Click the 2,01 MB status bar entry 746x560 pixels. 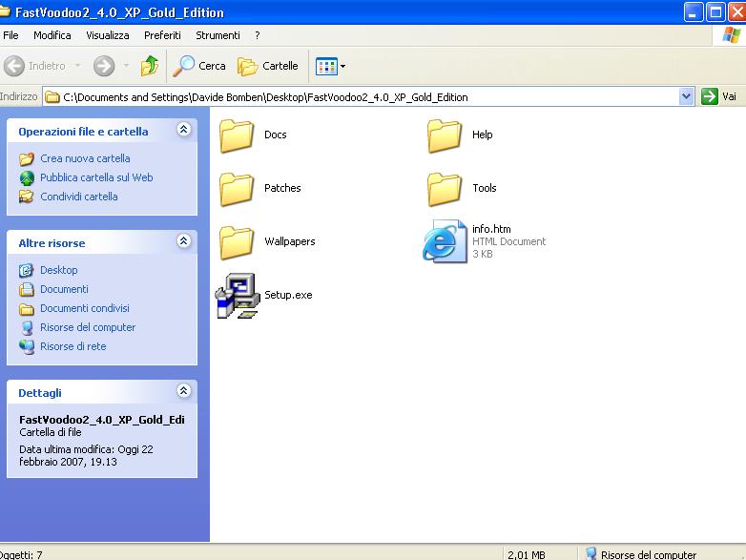point(527,555)
